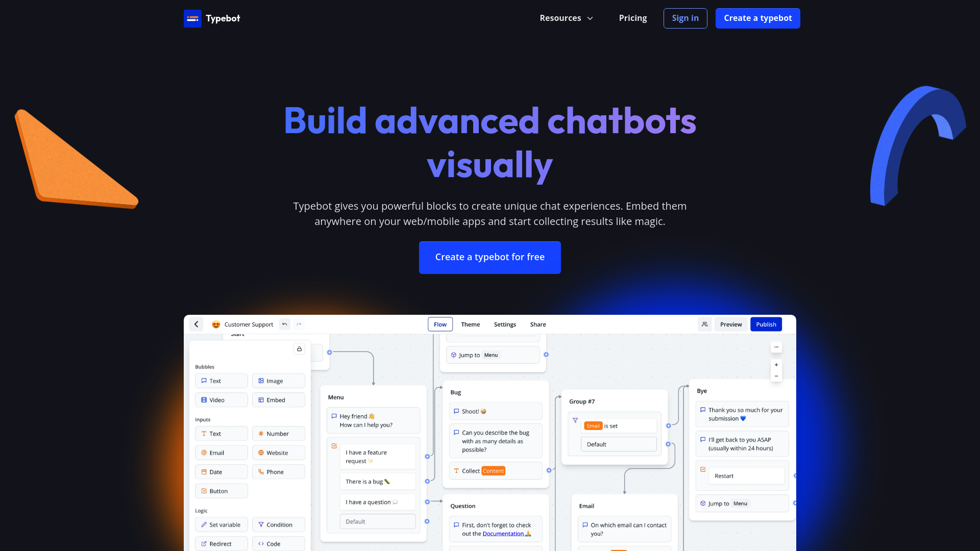Click the undo arrow icon
The height and width of the screenshot is (551, 980).
click(x=285, y=324)
